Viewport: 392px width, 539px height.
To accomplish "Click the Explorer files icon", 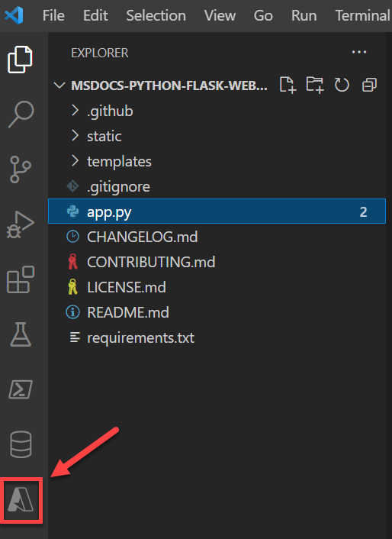I will tap(20, 60).
